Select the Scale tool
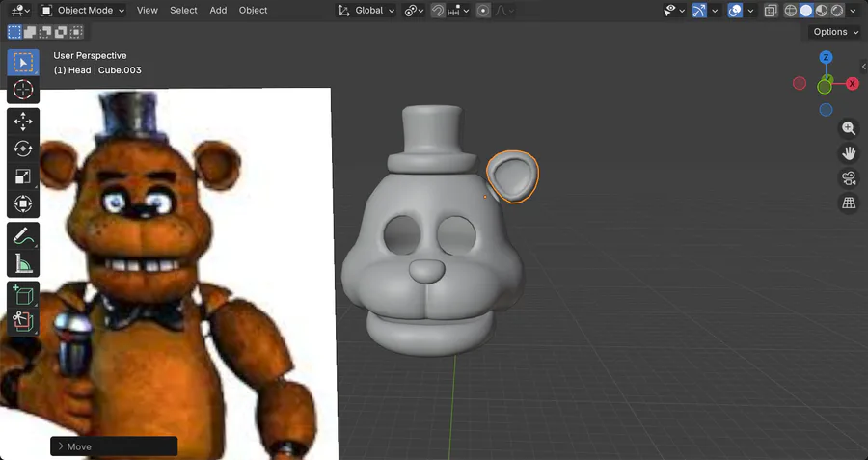The image size is (868, 460). (23, 176)
